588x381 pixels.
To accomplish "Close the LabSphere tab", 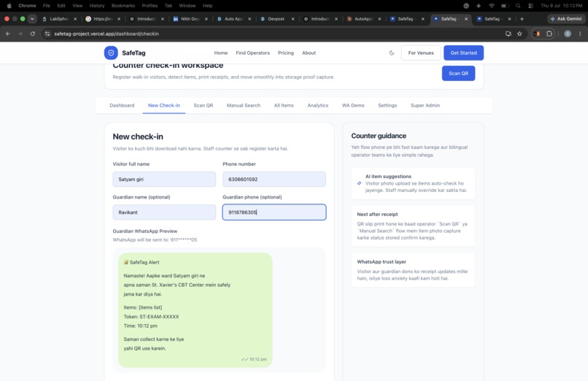I will pos(75,19).
